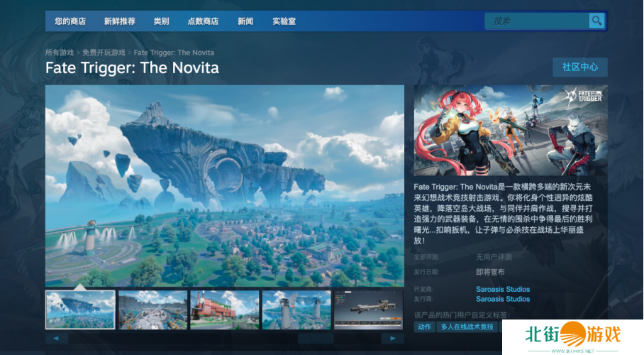The width and height of the screenshot is (644, 355).
Task: Go to 点数商店
Action: click(203, 21)
